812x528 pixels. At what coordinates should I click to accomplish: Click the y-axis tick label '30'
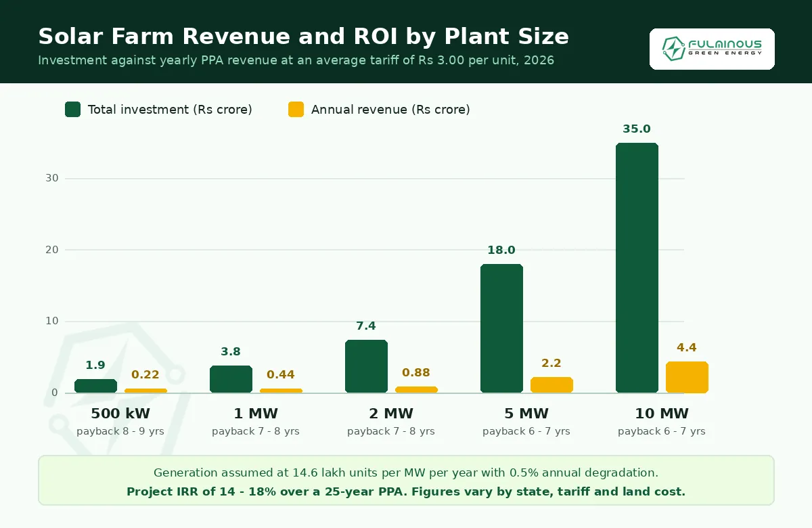(52, 178)
